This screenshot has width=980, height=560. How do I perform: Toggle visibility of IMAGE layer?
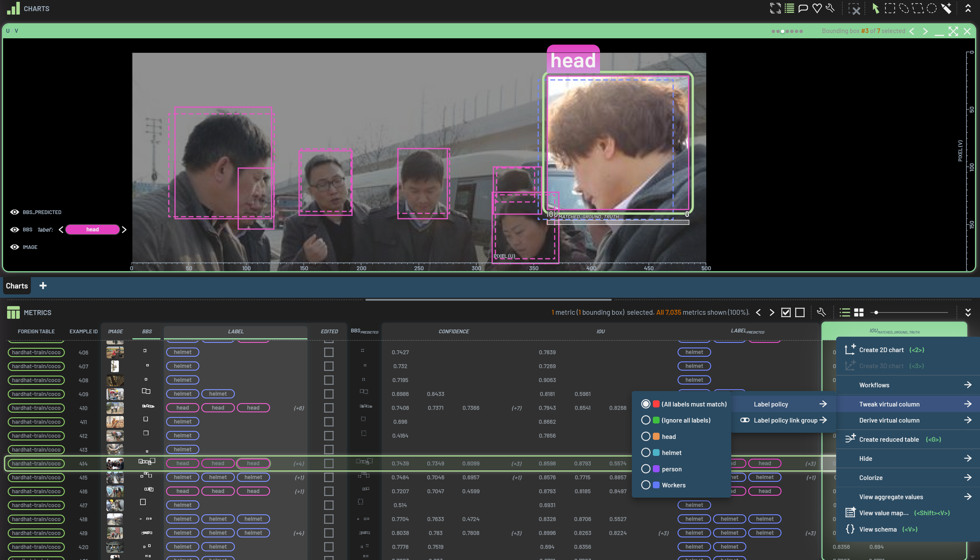point(15,247)
